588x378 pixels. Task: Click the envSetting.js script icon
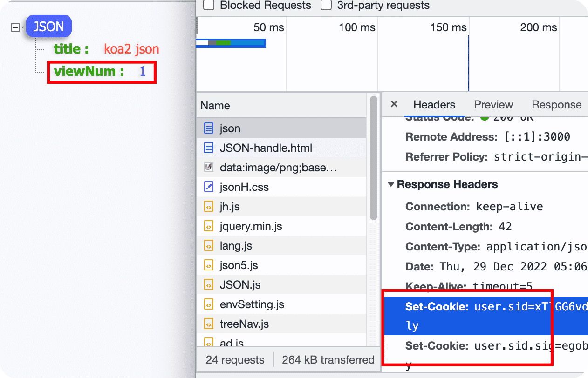(x=209, y=304)
